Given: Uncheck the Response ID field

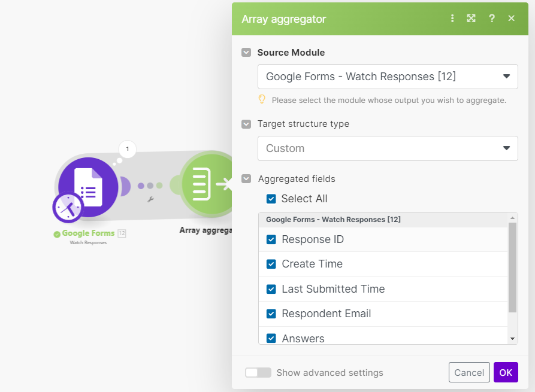Looking at the screenshot, I should 271,239.
